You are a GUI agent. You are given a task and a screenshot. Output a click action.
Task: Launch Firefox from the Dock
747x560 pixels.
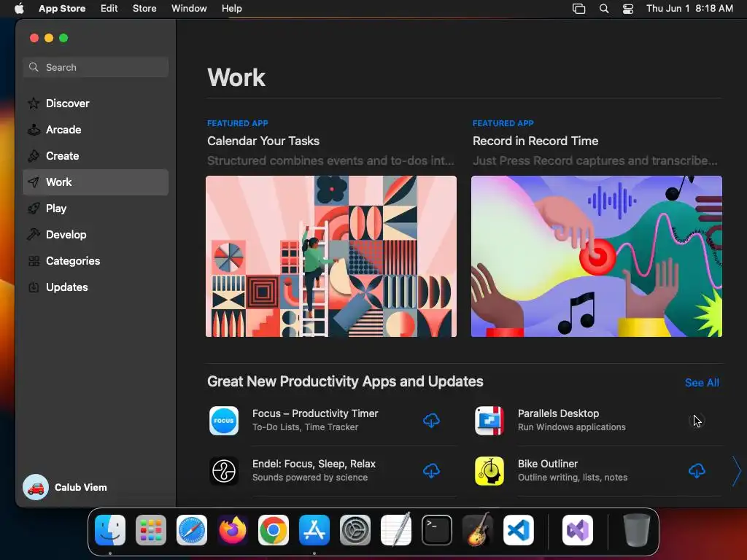coord(233,530)
